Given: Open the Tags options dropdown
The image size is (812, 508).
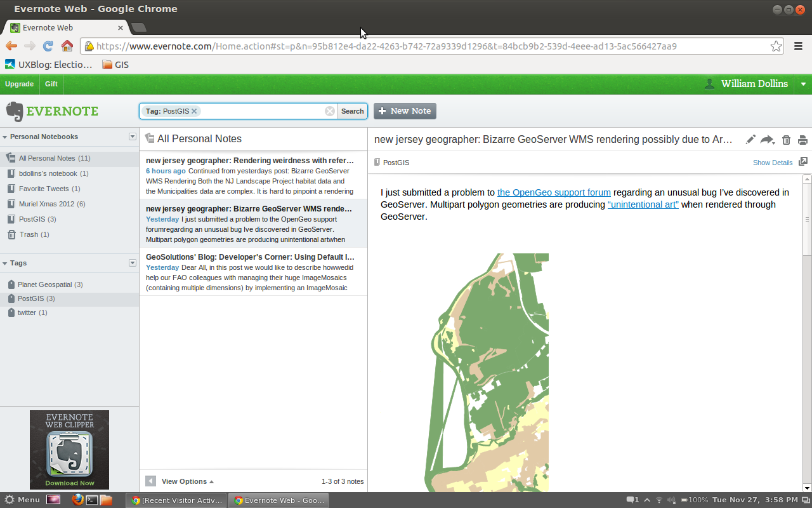Looking at the screenshot, I should pyautogui.click(x=133, y=263).
